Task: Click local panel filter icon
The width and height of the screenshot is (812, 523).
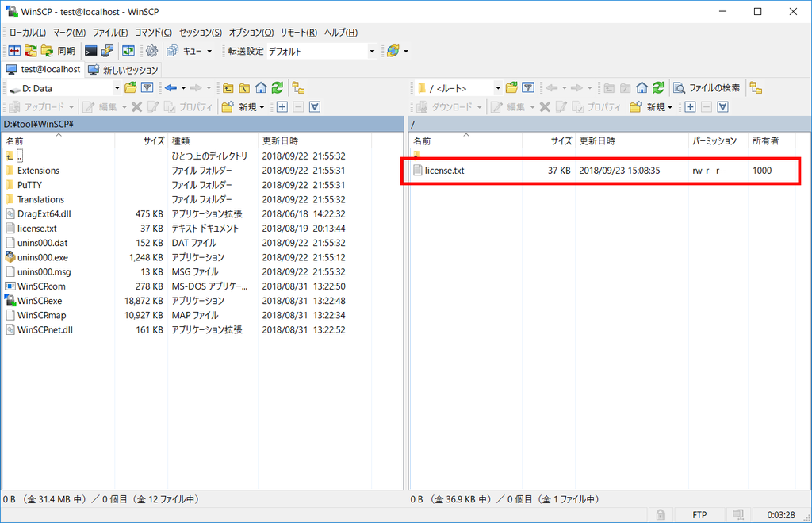Action: [x=147, y=88]
